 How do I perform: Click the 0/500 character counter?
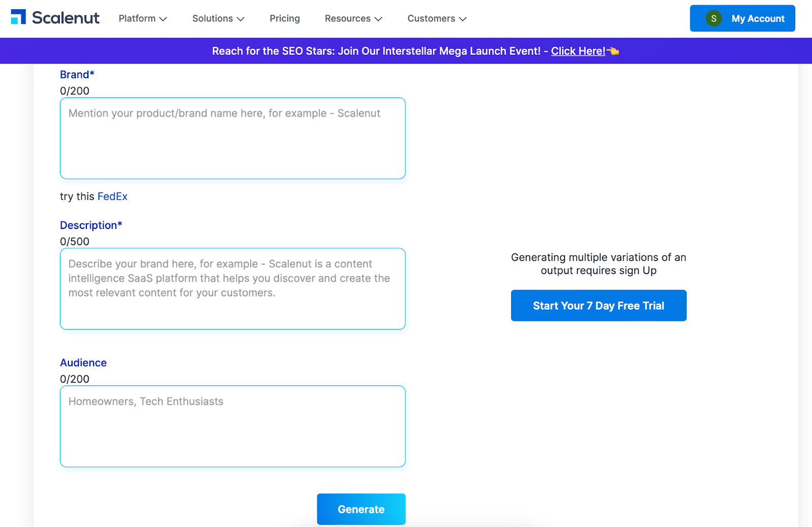point(75,241)
